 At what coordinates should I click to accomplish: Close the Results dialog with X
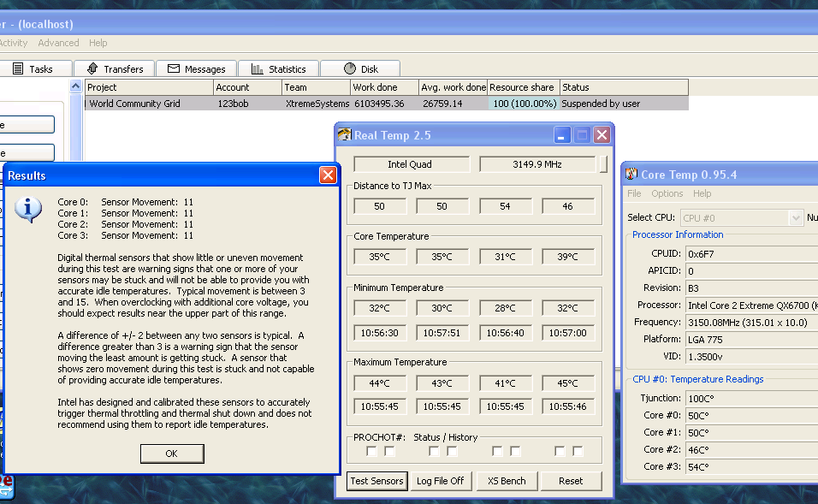328,175
